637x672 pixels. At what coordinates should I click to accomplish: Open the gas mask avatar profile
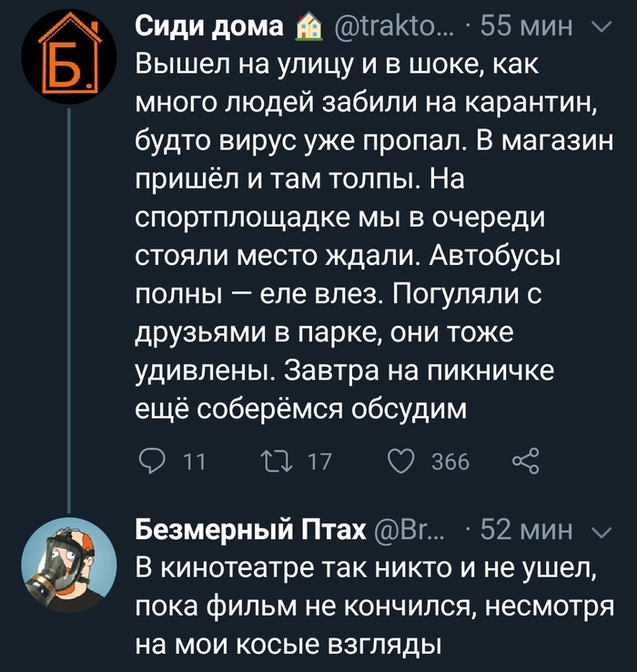[x=68, y=555]
